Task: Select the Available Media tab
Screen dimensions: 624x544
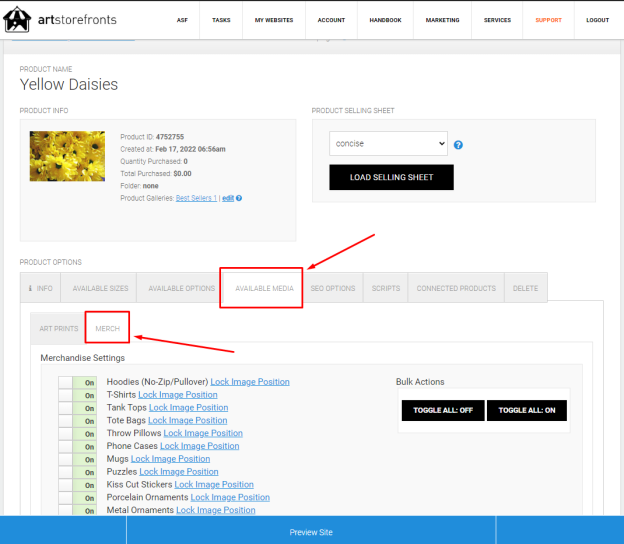Action: [264, 288]
